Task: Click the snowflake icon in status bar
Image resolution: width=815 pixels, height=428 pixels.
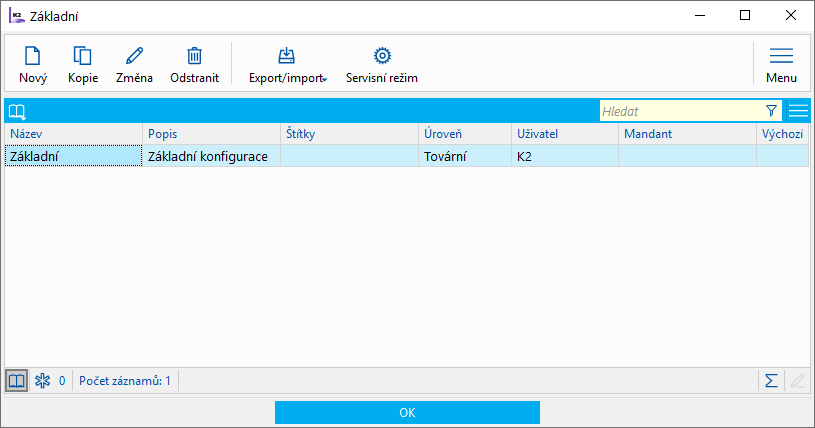Action: click(x=43, y=381)
